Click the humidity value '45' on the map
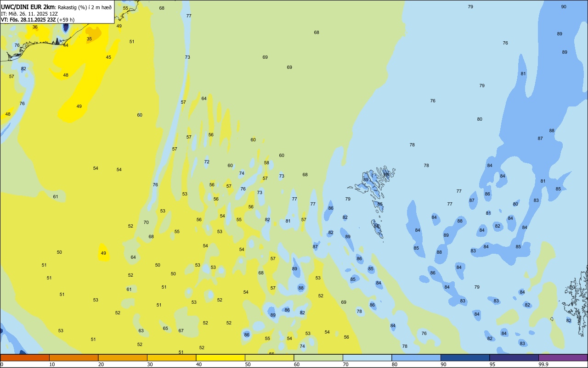This screenshot has width=588, height=368. pyautogui.click(x=108, y=57)
